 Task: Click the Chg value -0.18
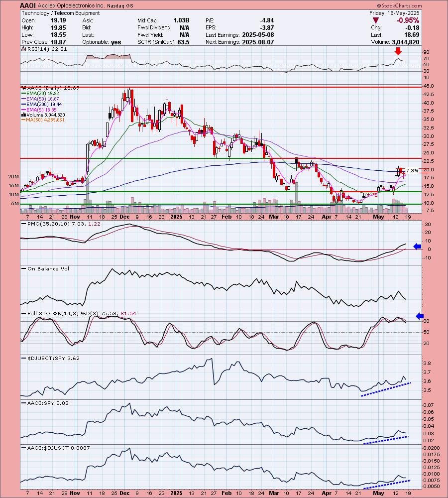[413, 27]
